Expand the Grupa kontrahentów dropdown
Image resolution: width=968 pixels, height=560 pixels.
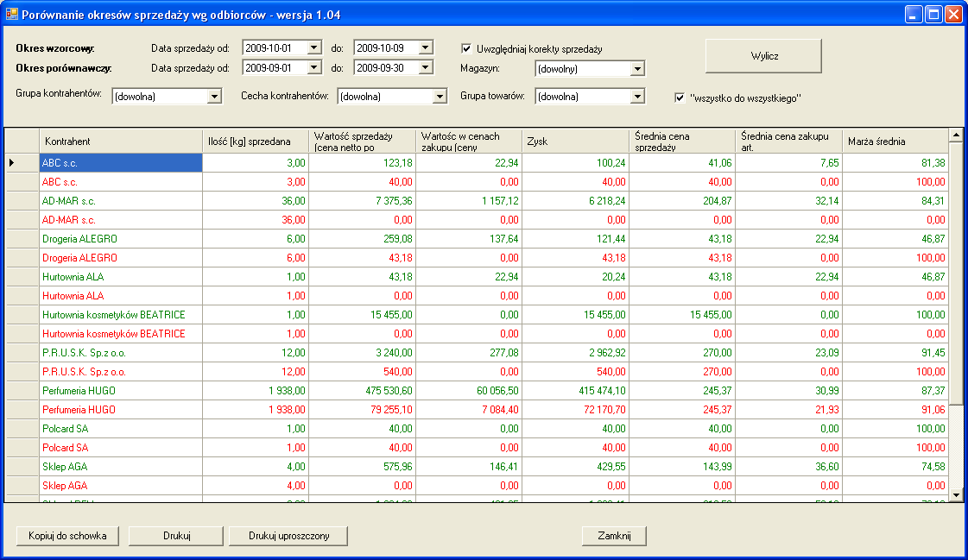click(214, 97)
